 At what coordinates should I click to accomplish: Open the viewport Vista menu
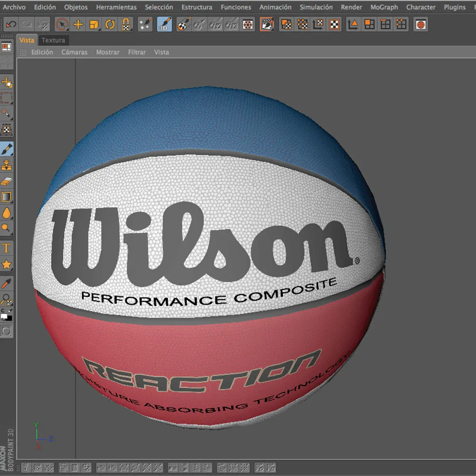pyautogui.click(x=161, y=52)
